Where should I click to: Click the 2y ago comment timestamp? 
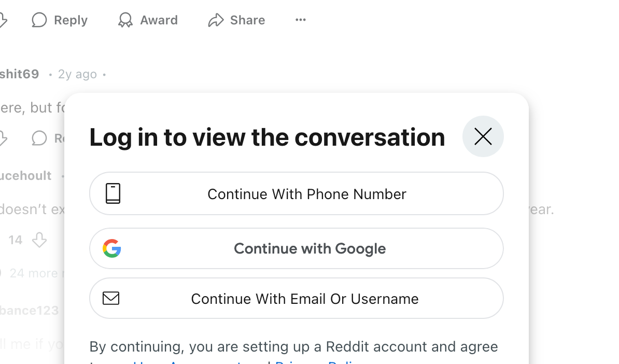pyautogui.click(x=77, y=74)
